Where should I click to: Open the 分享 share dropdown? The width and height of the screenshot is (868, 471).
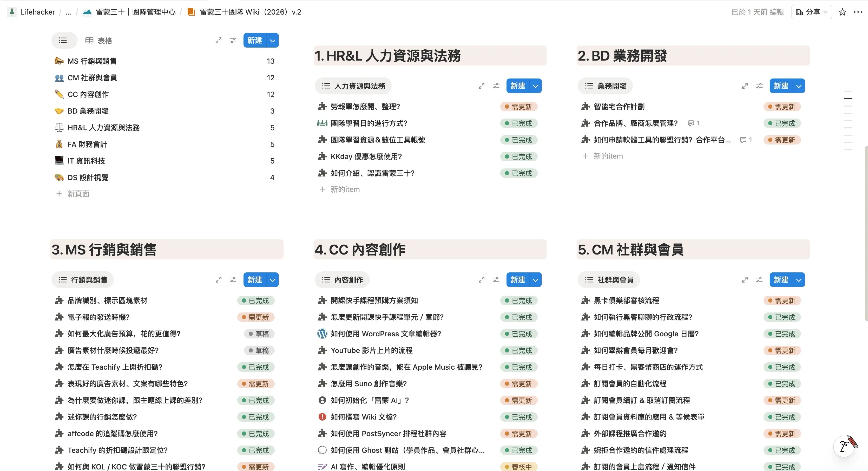[812, 12]
